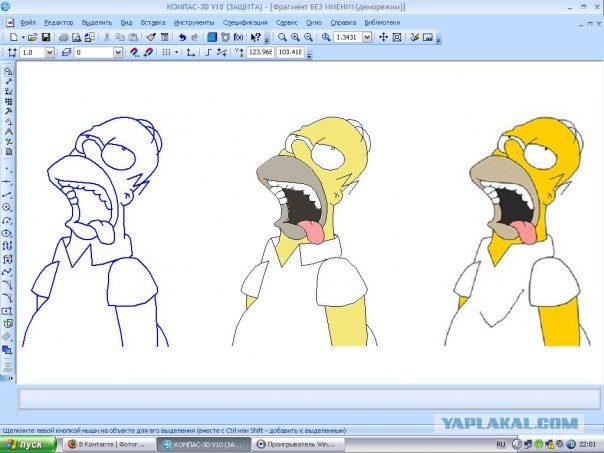This screenshot has width=604, height=453.
Task: Open the Вставка menu
Action: (153, 23)
